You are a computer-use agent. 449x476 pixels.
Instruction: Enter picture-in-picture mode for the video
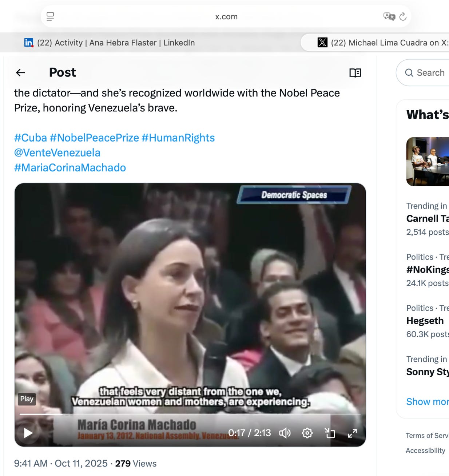331,433
